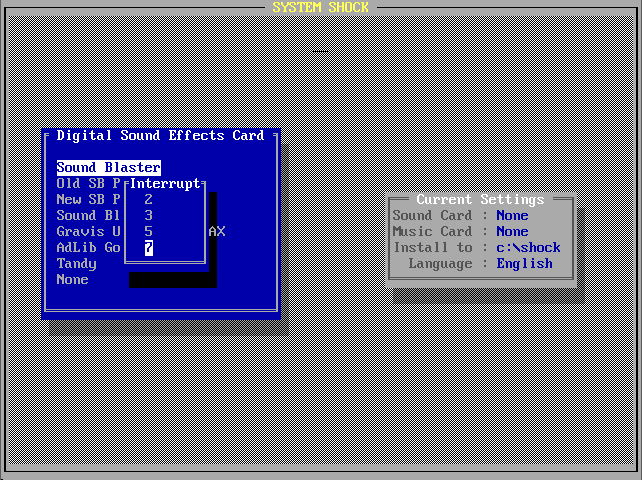Screen dimensions: 642x480
Task: Choose the AdLib Go sound card entry
Action: [x=88, y=248]
